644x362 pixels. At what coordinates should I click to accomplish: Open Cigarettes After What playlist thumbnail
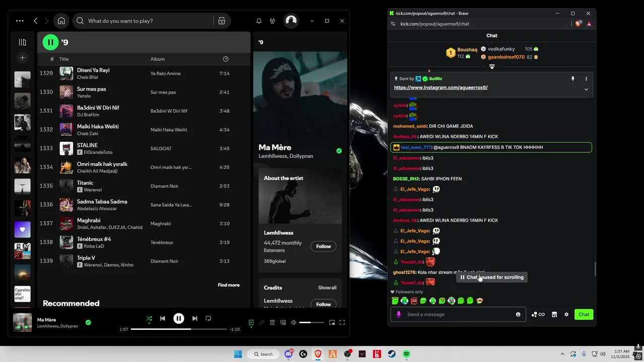[22, 294]
